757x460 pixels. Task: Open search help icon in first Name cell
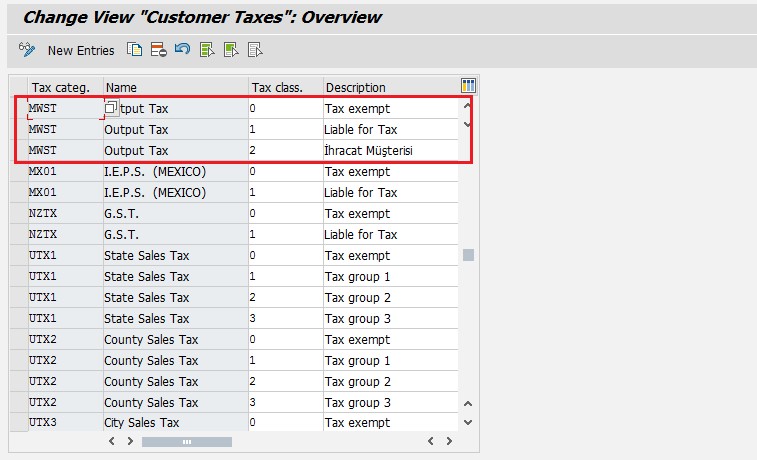coord(112,108)
